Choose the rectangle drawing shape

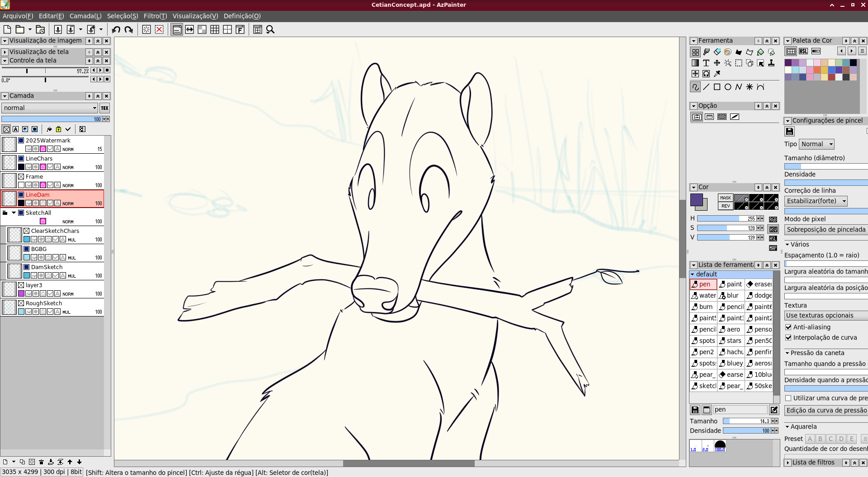click(x=717, y=87)
